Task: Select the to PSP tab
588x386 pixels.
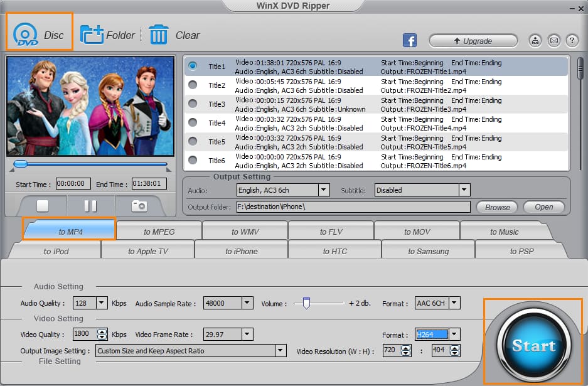Action: (x=521, y=251)
